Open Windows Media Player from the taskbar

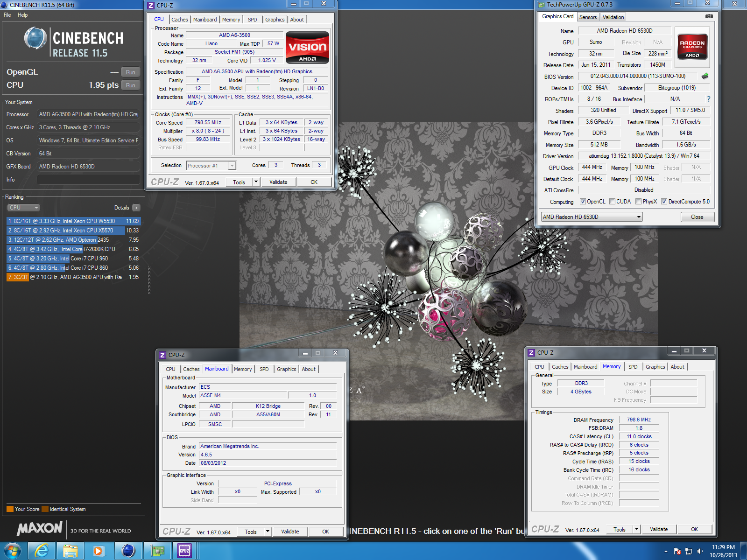(x=99, y=551)
